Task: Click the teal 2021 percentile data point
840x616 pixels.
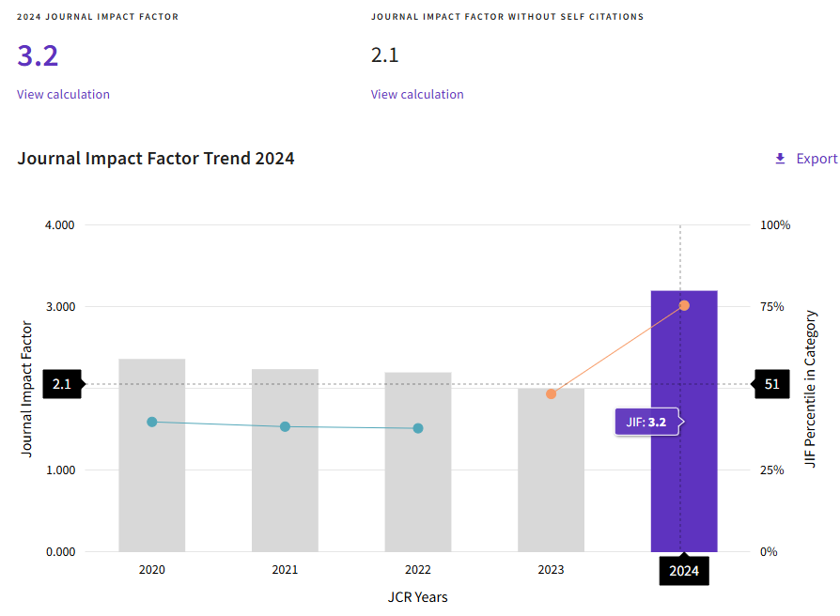Action: [285, 426]
